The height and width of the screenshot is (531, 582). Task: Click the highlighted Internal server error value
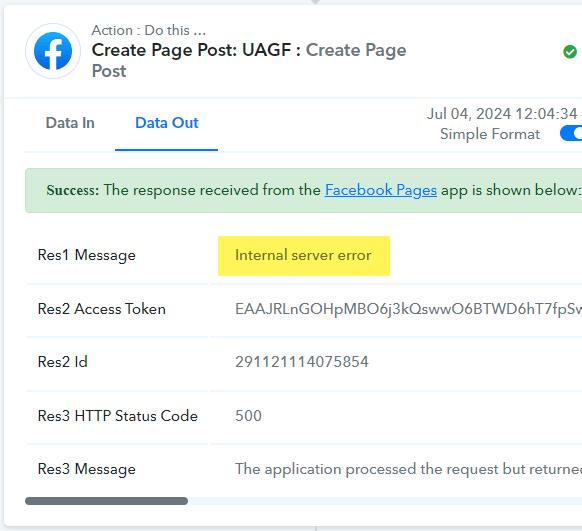pyautogui.click(x=304, y=256)
